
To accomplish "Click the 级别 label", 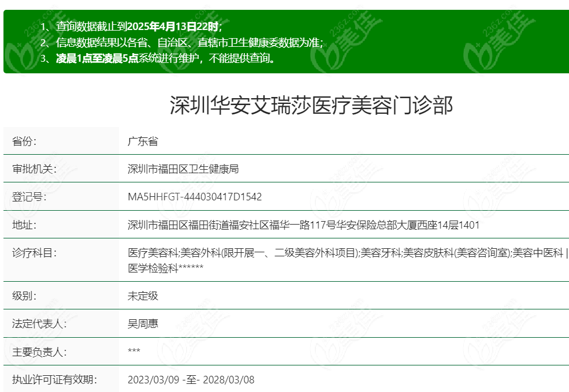I will (24, 296).
